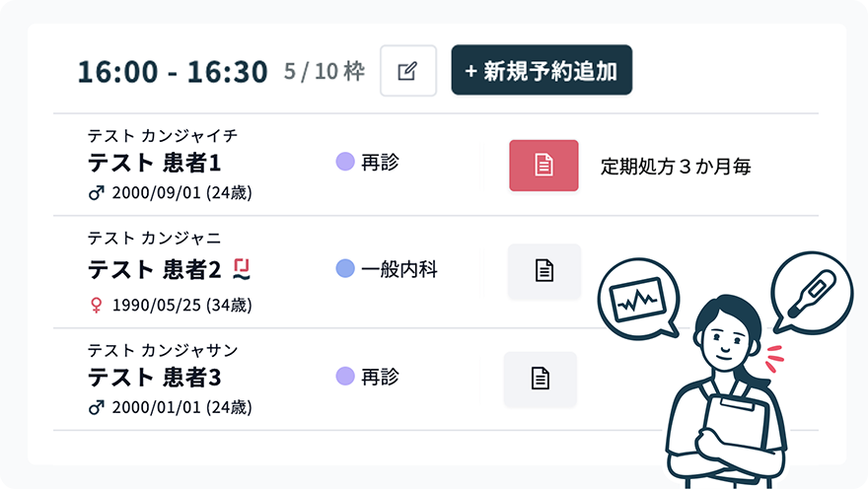This screenshot has height=489, width=868.
Task: Open the red memo document icon for 患者1
Action: coord(543,166)
